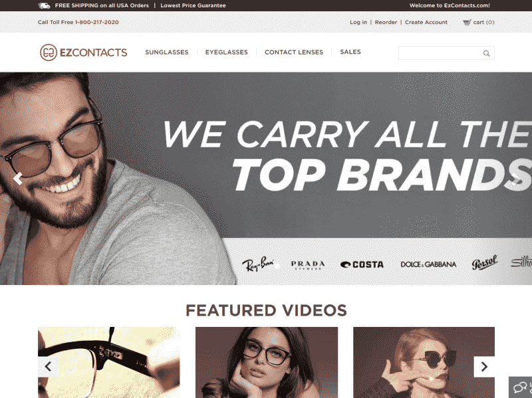
Task: Open the Eyeglasses menu
Action: 226,52
